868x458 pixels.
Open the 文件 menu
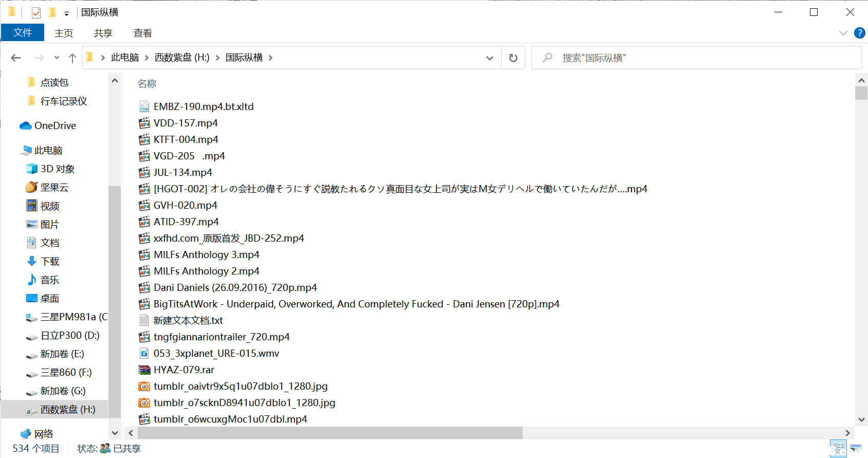coord(23,32)
